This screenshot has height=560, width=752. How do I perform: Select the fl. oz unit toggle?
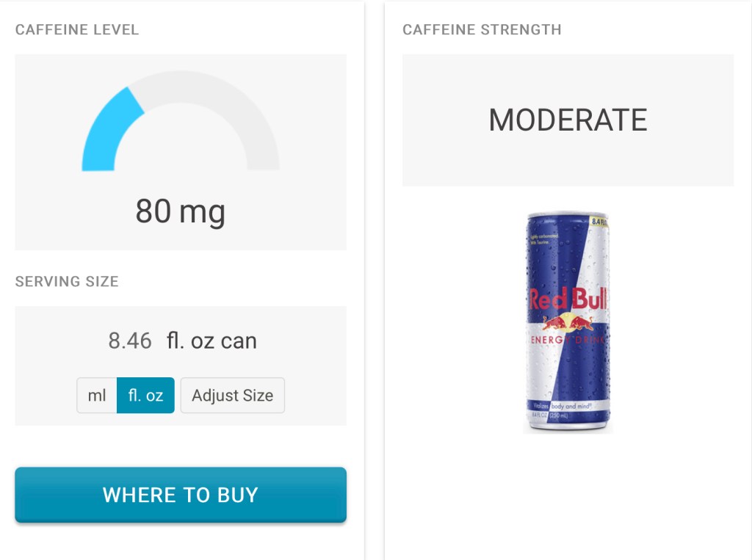(x=145, y=396)
